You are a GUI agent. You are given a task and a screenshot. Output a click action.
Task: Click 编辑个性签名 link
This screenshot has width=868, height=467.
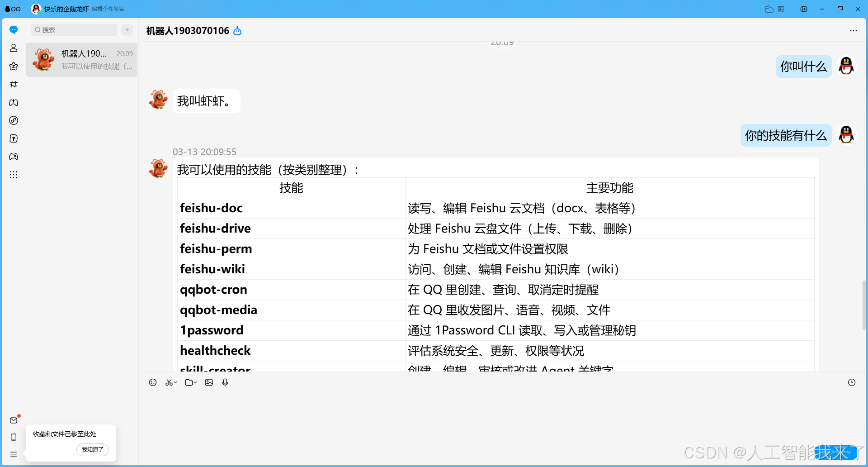click(x=108, y=9)
